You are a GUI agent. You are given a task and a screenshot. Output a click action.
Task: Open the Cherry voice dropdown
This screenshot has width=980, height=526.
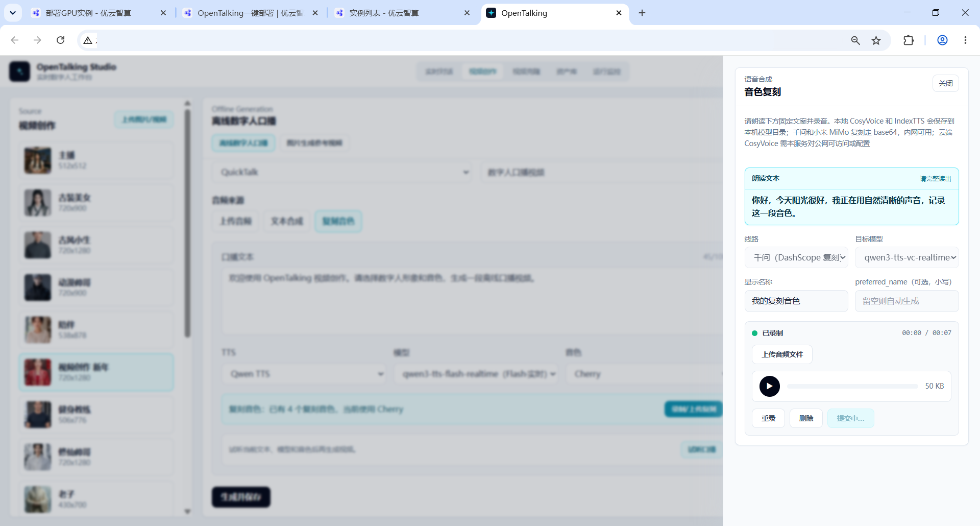[645, 374]
